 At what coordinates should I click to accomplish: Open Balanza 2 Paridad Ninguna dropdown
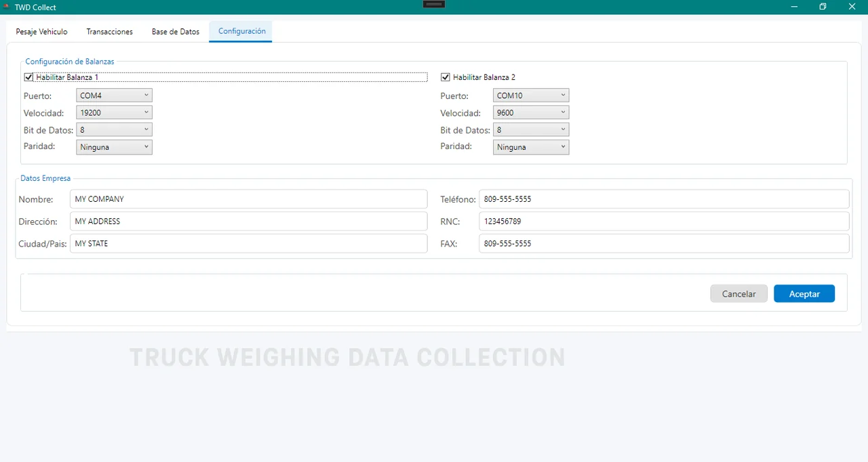531,147
